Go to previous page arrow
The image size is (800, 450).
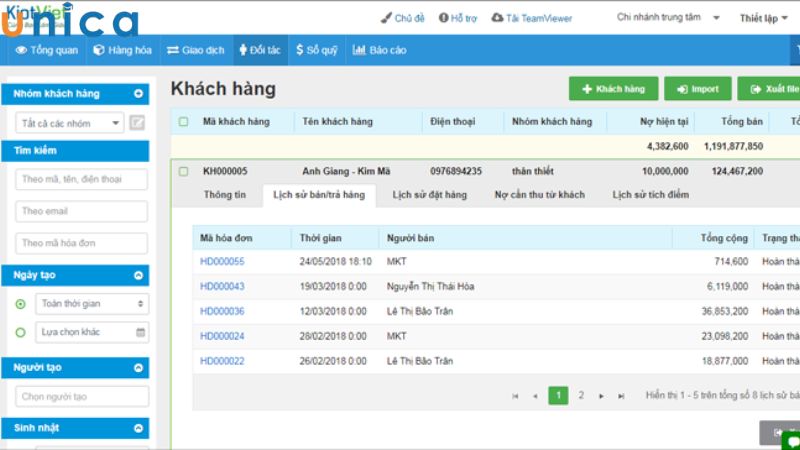(535, 396)
